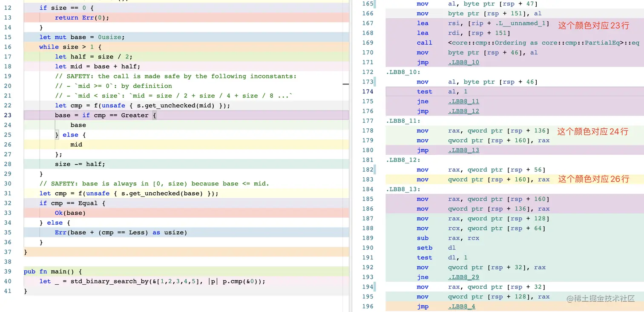Viewport: 644px width, 312px height.
Task: Click the annotation 这个颜色对应23行
Action: [593, 25]
